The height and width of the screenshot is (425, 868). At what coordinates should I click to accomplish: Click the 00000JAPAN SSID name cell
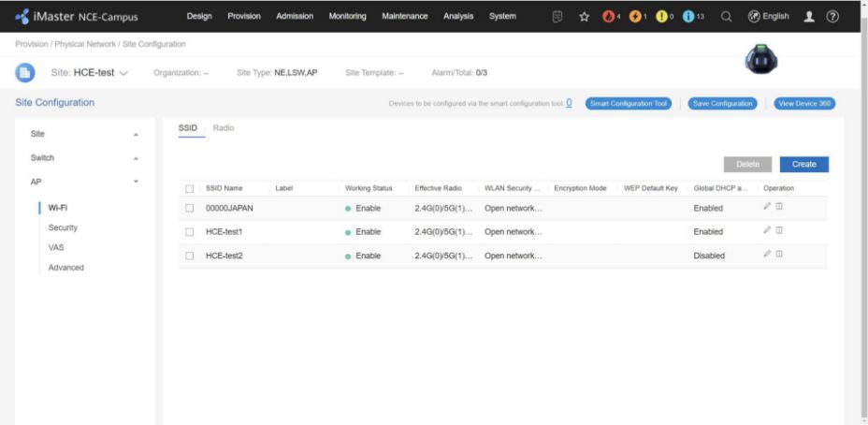pyautogui.click(x=229, y=209)
